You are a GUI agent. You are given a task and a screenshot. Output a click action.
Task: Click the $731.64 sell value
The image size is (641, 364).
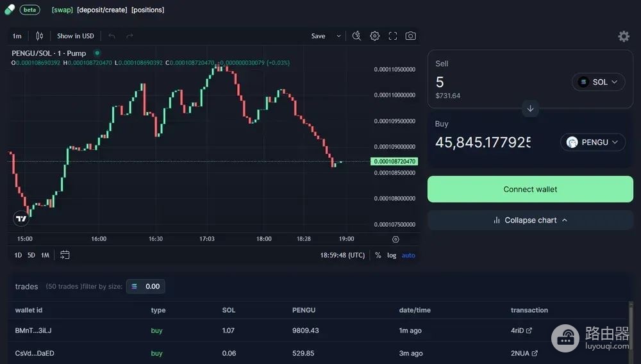(x=447, y=95)
